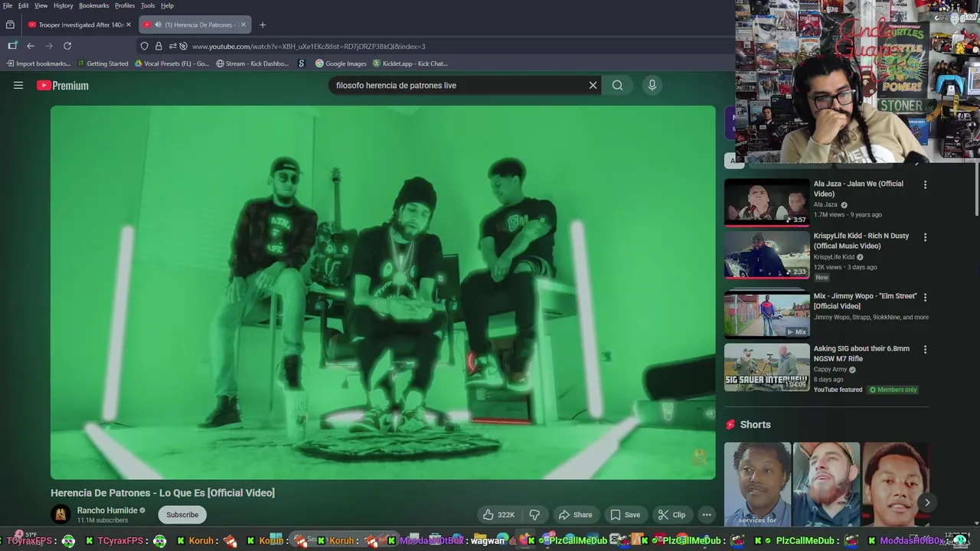Open the View menu
Viewport: 980px width, 551px height.
pyautogui.click(x=41, y=5)
